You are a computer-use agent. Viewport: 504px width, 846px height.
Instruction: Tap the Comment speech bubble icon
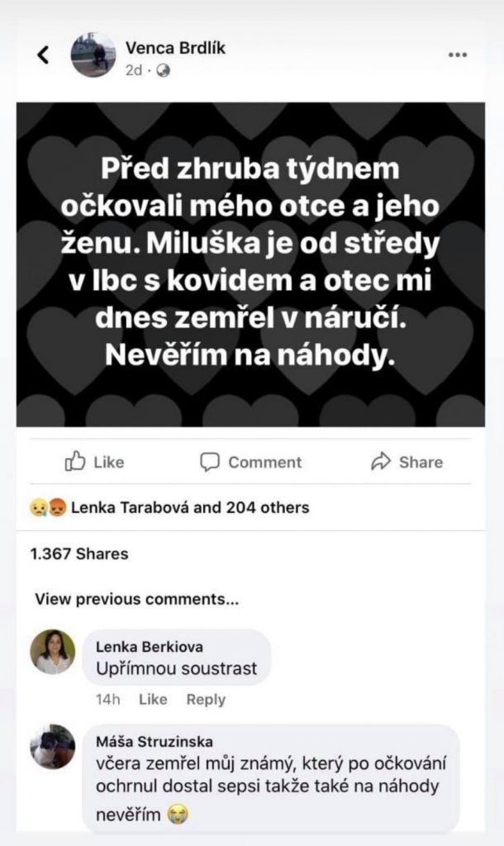pos(209,463)
